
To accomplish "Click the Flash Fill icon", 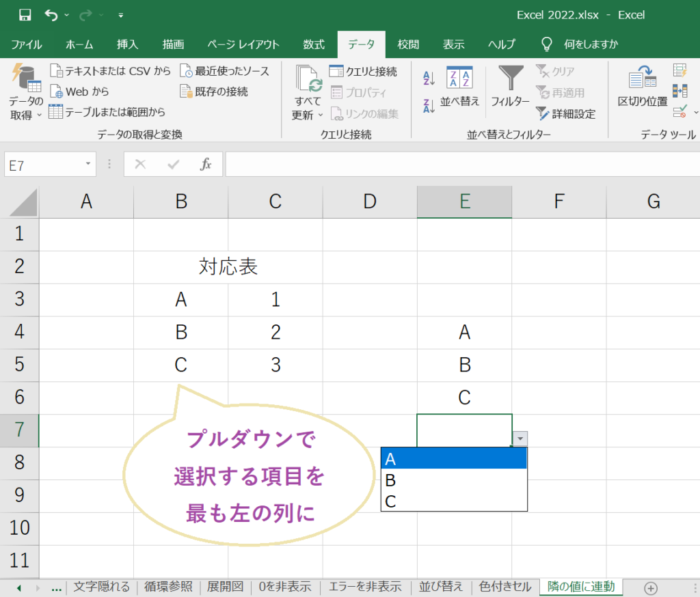I will (x=680, y=70).
